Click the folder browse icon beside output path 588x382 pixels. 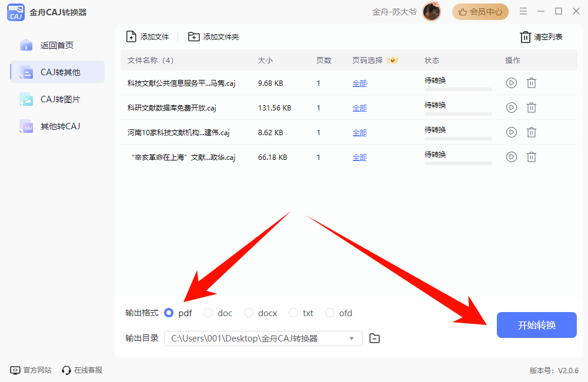[x=375, y=339]
